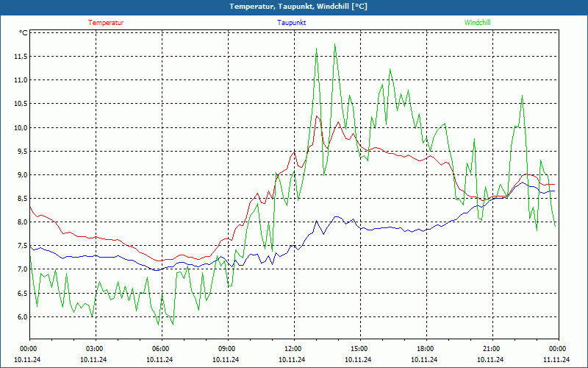
Task: Click the 10,0 y-axis value
Action: [19, 128]
